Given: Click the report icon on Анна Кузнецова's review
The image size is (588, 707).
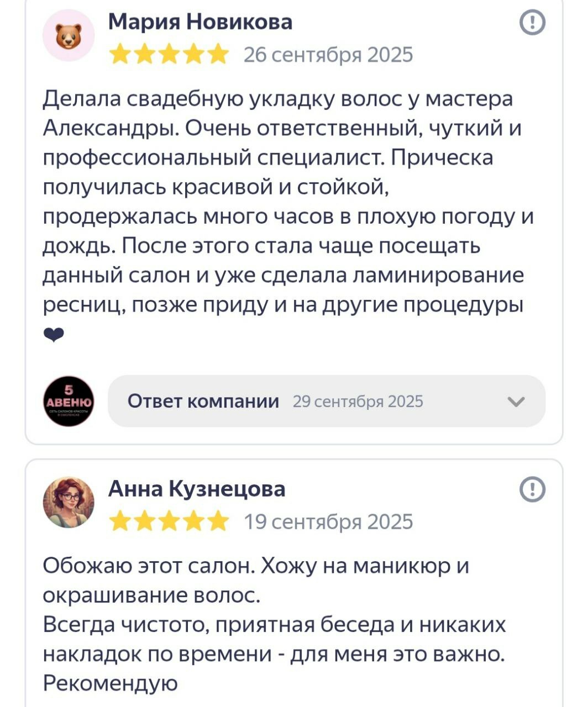Looking at the screenshot, I should coord(532,489).
